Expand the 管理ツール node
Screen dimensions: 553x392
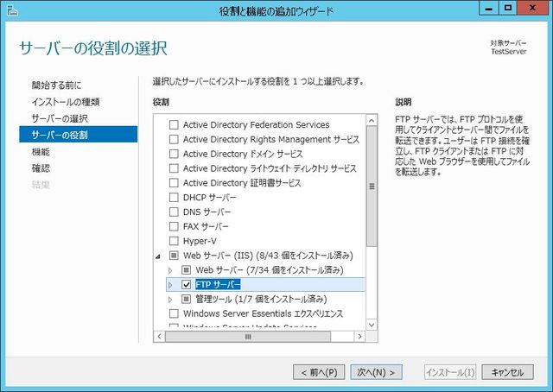170,300
